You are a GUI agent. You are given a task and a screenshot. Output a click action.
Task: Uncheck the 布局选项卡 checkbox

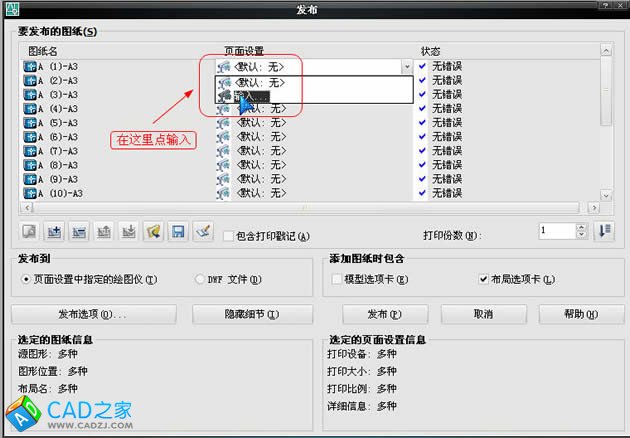pos(484,279)
